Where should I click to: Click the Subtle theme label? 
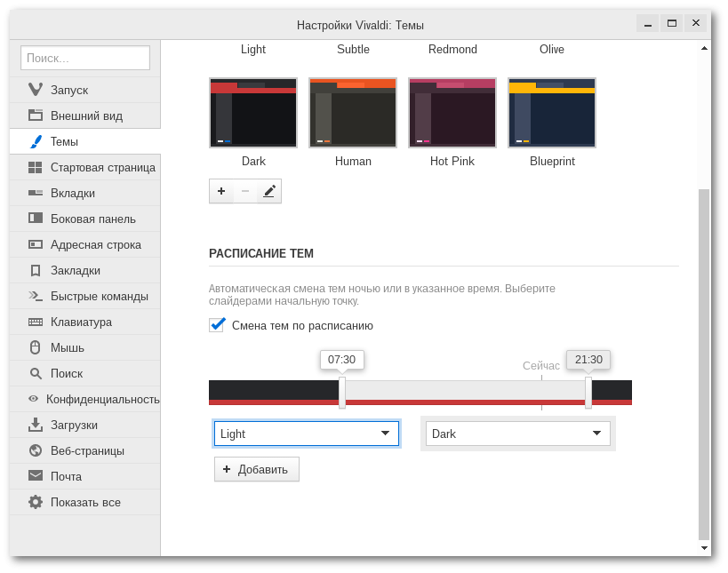pyautogui.click(x=353, y=49)
